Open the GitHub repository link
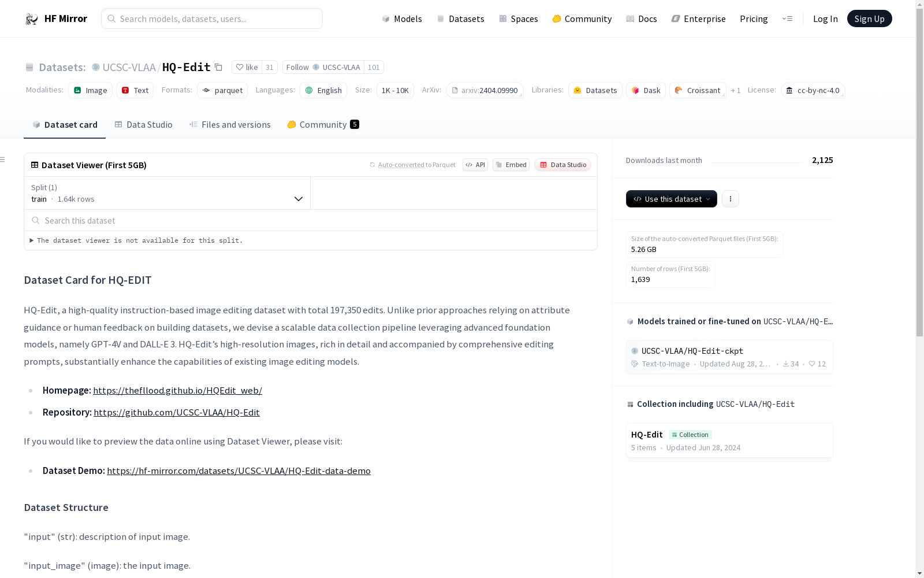924x578 pixels. (177, 413)
